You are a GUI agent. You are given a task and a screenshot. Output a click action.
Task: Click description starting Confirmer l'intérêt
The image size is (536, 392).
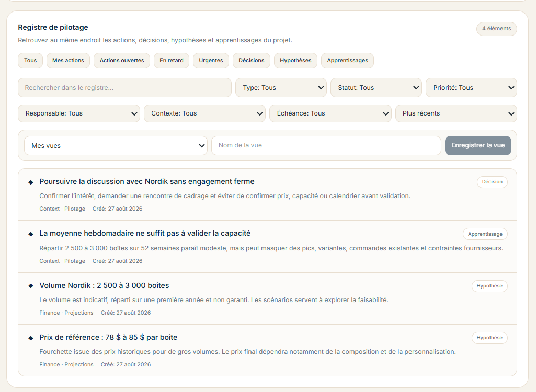(x=224, y=196)
